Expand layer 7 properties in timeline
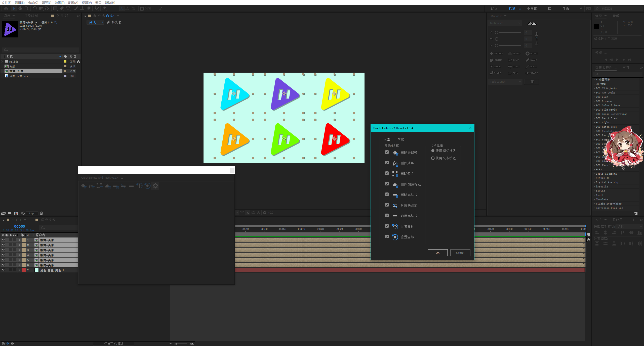 coord(19,270)
